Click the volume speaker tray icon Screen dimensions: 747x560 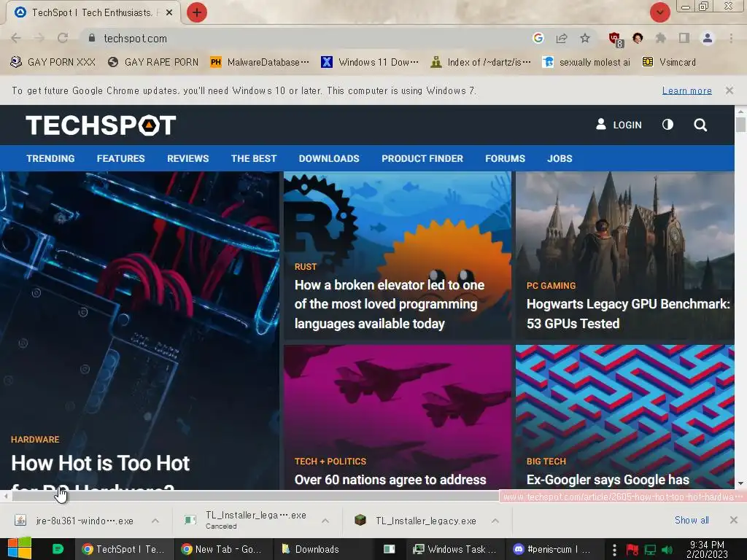pyautogui.click(x=668, y=550)
